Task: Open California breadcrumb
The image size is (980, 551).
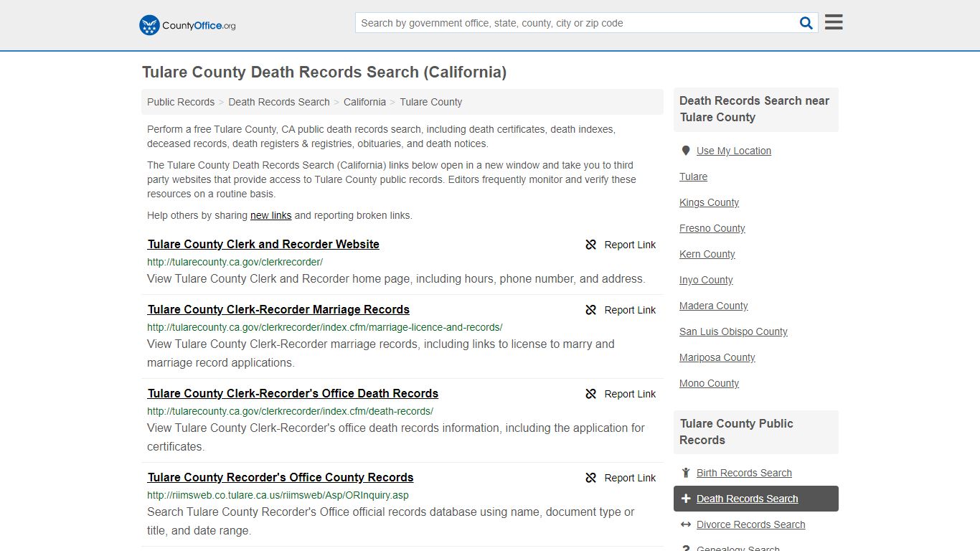Action: (x=364, y=102)
